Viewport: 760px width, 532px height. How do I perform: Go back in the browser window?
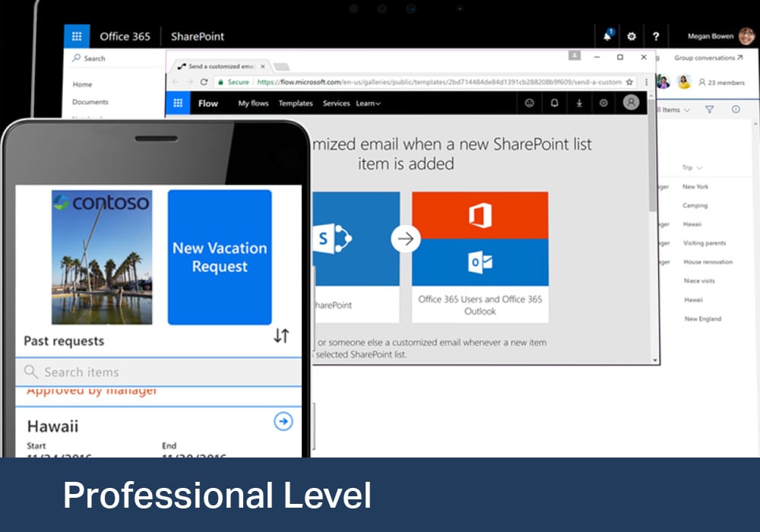(x=176, y=82)
